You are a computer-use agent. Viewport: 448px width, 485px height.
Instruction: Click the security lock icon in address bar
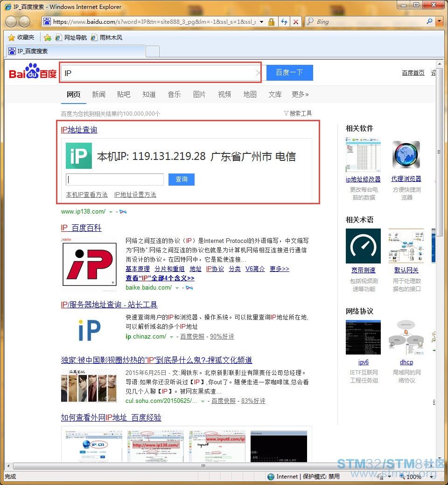271,21
